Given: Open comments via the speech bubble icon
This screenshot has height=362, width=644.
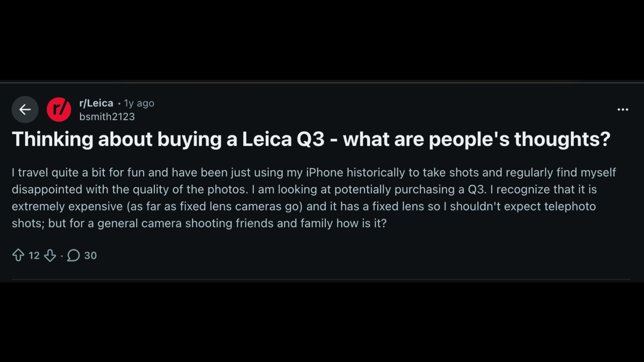Looking at the screenshot, I should (73, 255).
